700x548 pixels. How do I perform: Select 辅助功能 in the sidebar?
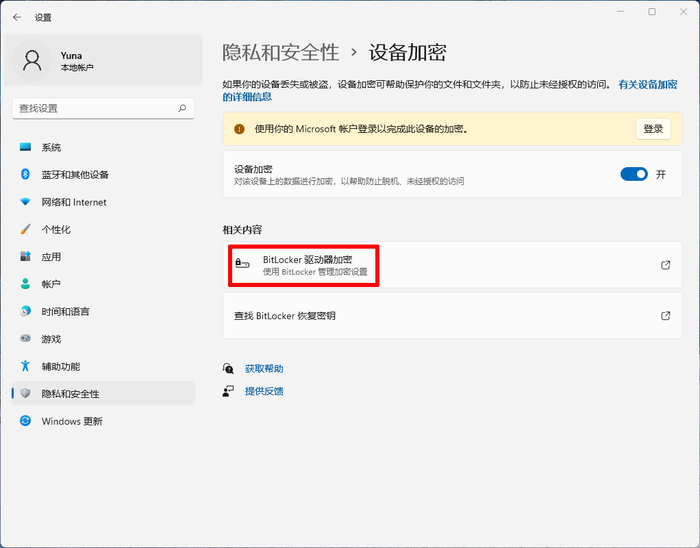tap(103, 366)
